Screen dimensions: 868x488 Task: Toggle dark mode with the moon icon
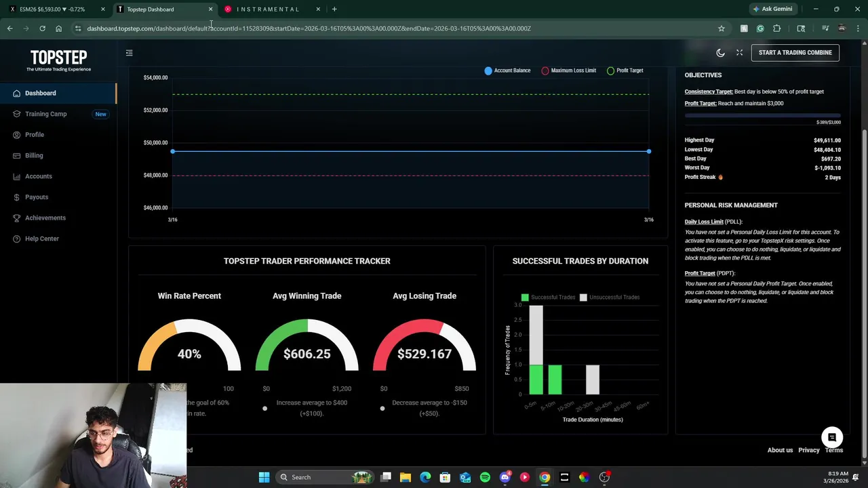720,52
